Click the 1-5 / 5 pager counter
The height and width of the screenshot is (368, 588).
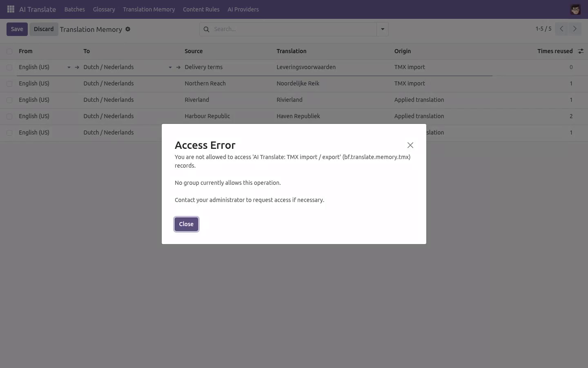(x=543, y=29)
